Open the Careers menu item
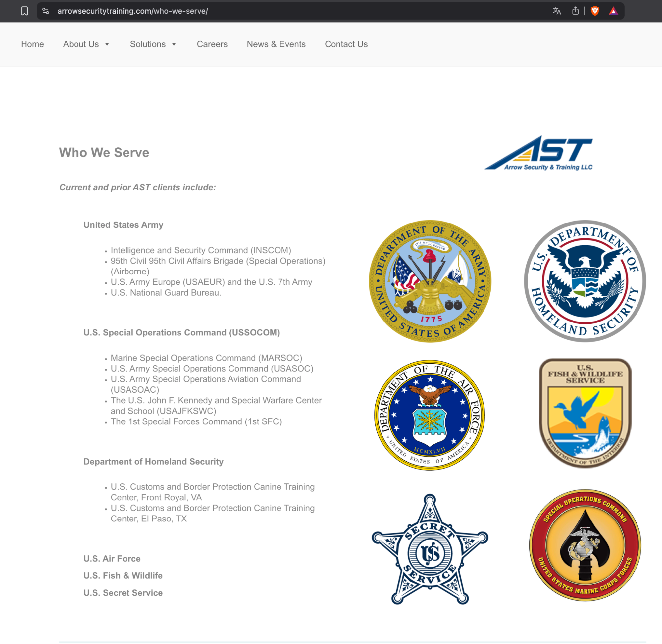Viewport: 662px width, 644px height. [212, 44]
